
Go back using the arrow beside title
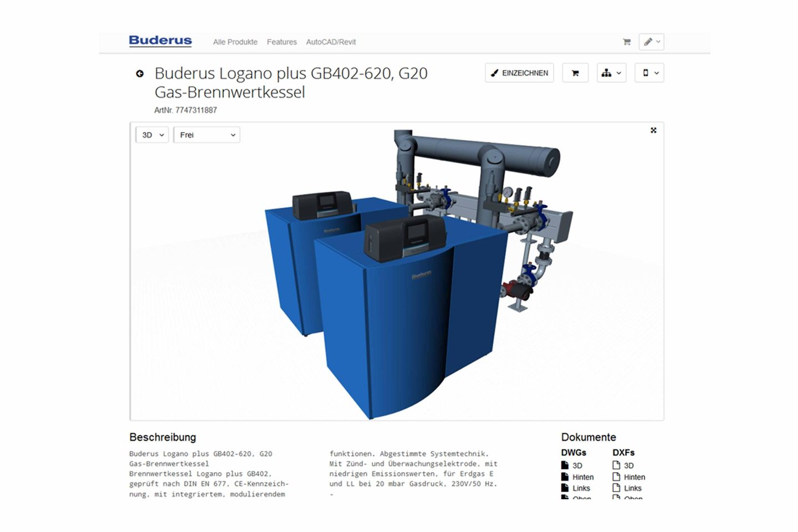click(140, 73)
